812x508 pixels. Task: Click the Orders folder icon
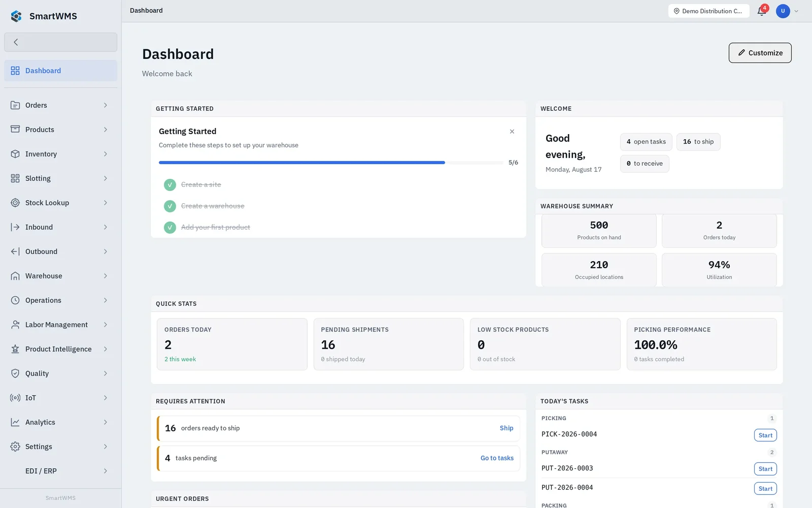[x=15, y=105]
